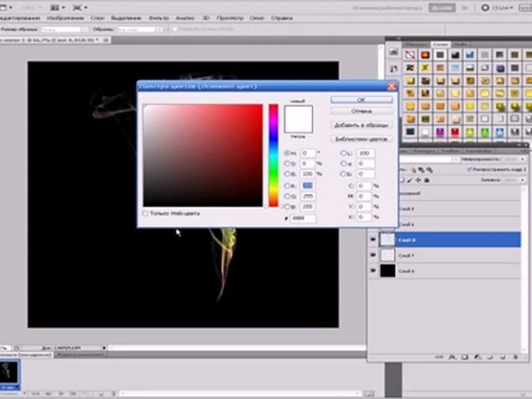
Task: Click the lock all padlock icon
Action: pyautogui.click(x=427, y=180)
